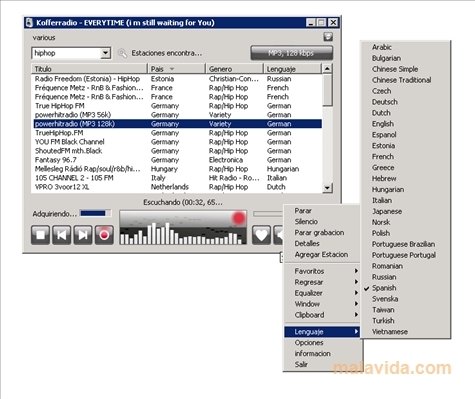Select French language
The height and width of the screenshot is (399, 475).
[406, 157]
